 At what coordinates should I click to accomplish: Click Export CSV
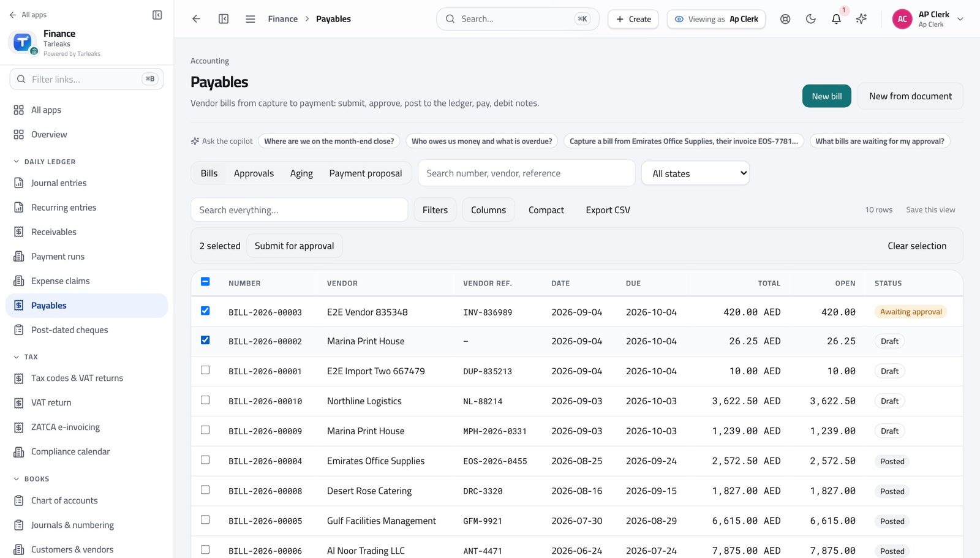[608, 210]
